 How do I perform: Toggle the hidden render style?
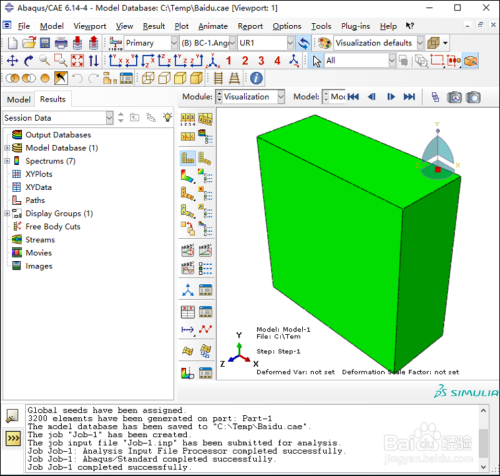[164, 78]
